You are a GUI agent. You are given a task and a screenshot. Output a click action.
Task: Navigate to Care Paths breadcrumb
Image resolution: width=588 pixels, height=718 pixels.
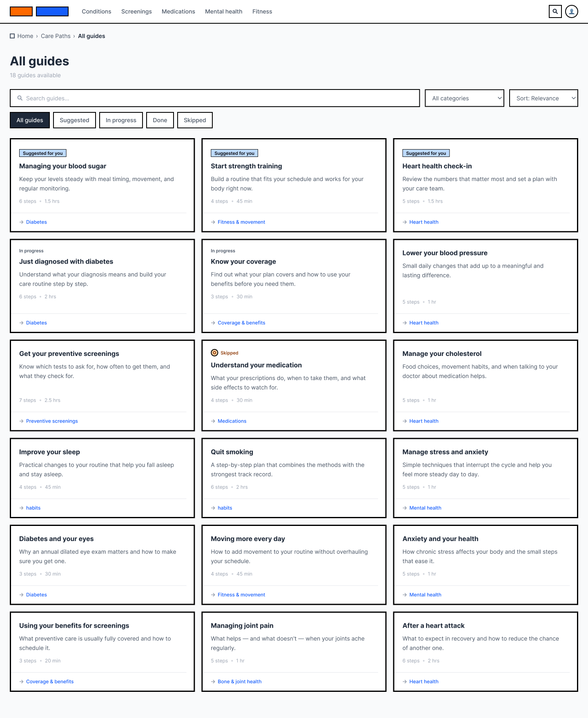click(x=56, y=36)
